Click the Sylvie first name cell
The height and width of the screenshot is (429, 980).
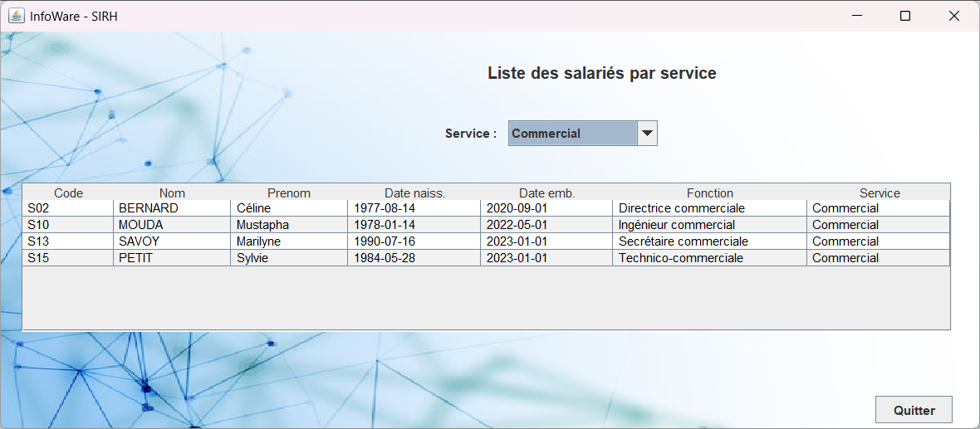(x=289, y=258)
